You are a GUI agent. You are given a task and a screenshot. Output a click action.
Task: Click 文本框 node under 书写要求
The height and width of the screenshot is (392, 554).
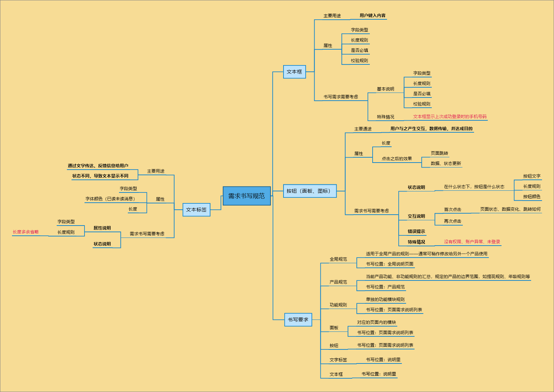tap(336, 374)
